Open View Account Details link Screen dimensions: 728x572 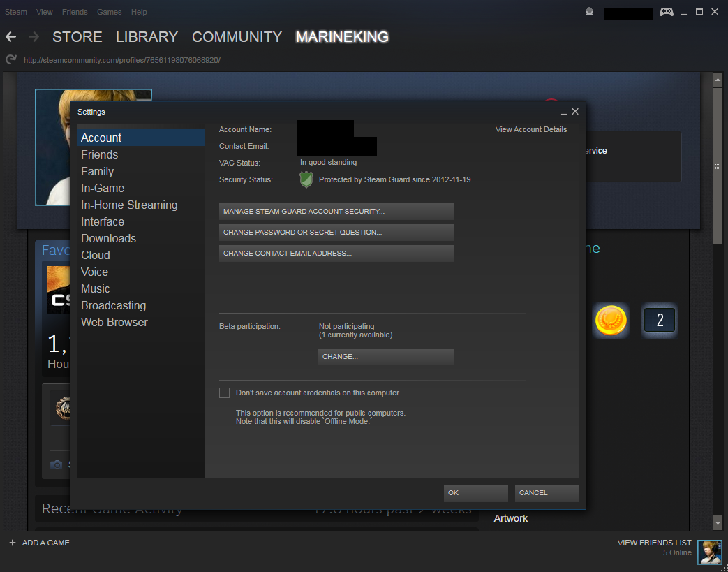pyautogui.click(x=531, y=129)
